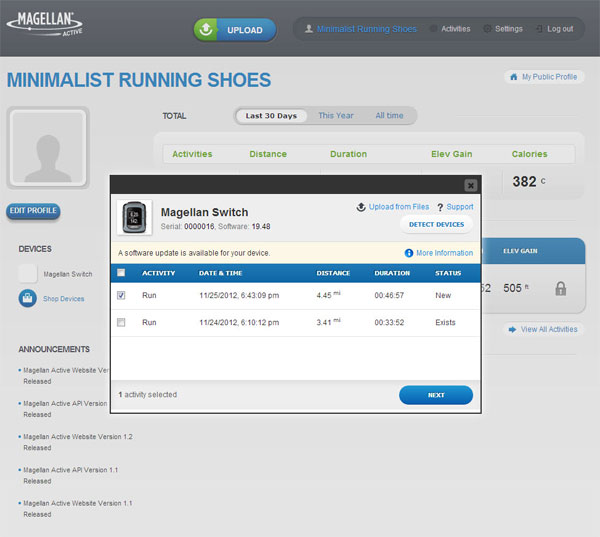Viewport: 600px width, 537px height.
Task: Click the More Information link
Action: pos(444,253)
